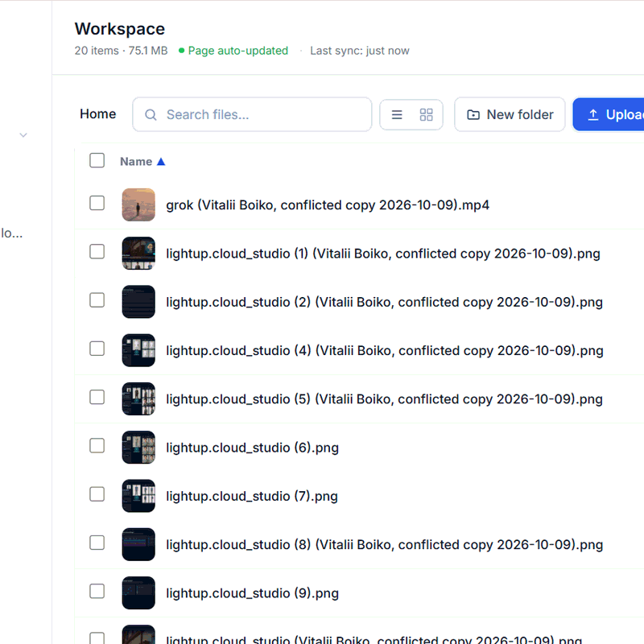
Task: Open thumbnail of lightup.cloud_studio (2) file
Action: click(138, 301)
